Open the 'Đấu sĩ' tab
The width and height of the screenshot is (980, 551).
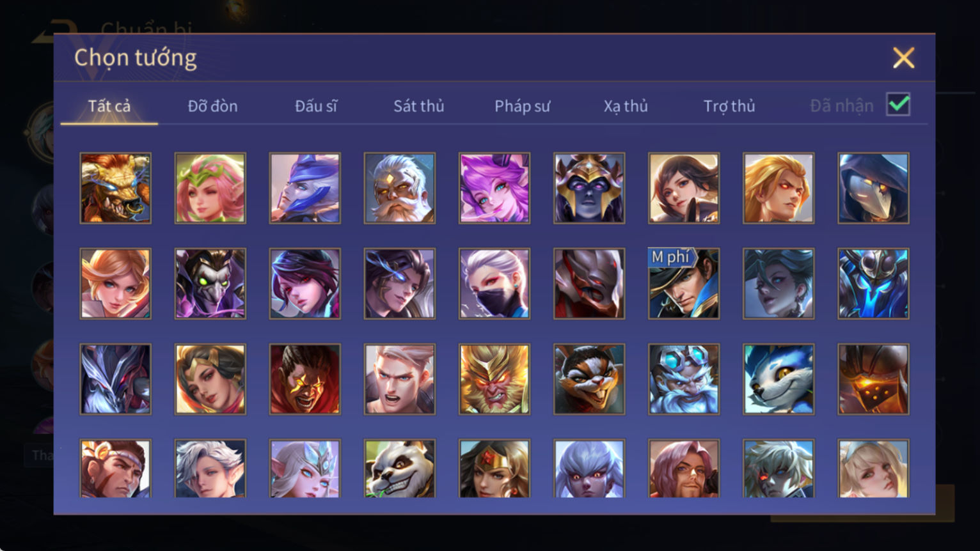click(315, 105)
